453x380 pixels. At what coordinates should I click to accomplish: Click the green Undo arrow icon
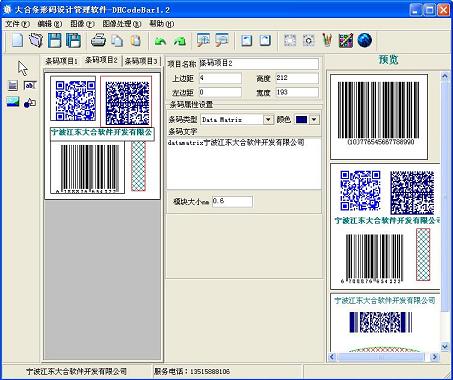[160, 41]
